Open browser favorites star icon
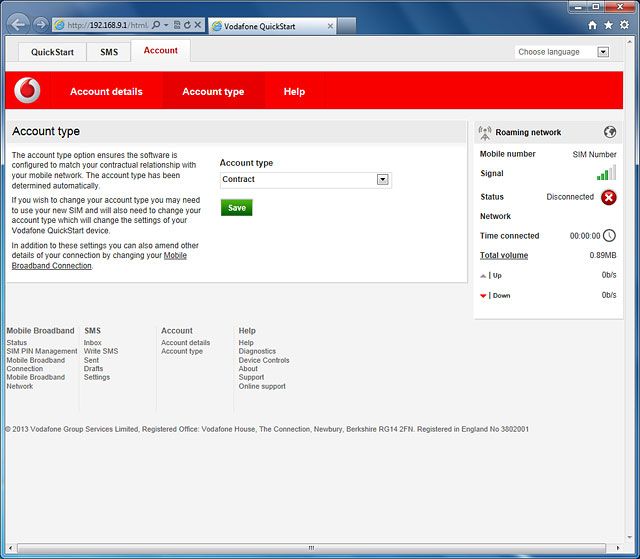The image size is (640, 559). tap(609, 24)
